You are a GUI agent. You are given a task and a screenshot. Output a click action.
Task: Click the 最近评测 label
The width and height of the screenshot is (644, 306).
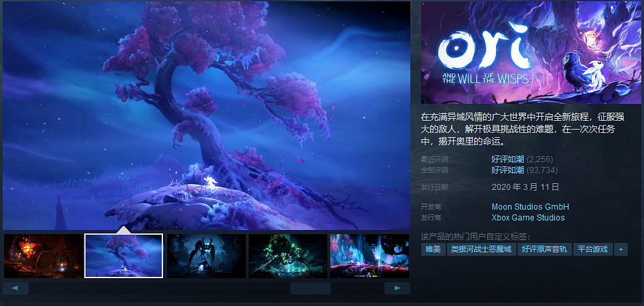click(x=435, y=159)
